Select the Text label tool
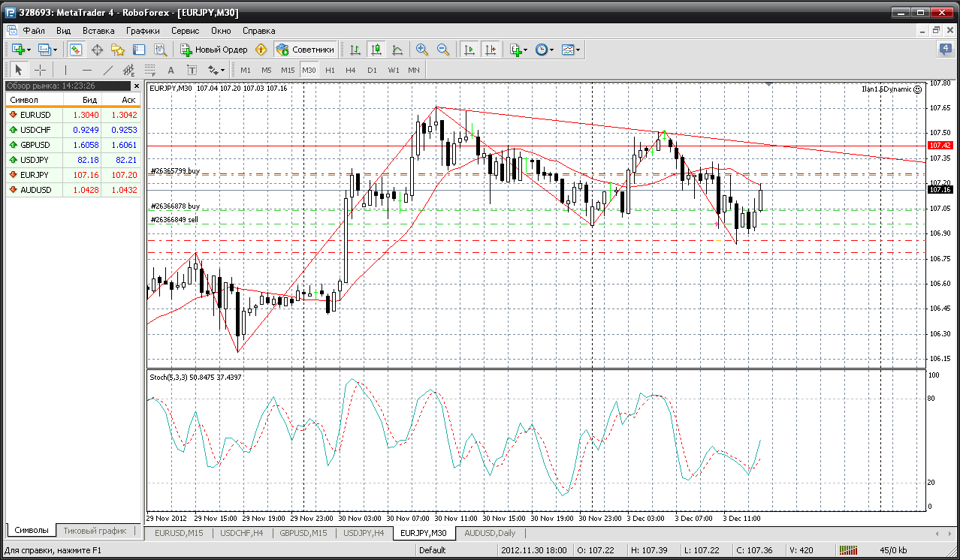 pyautogui.click(x=192, y=70)
